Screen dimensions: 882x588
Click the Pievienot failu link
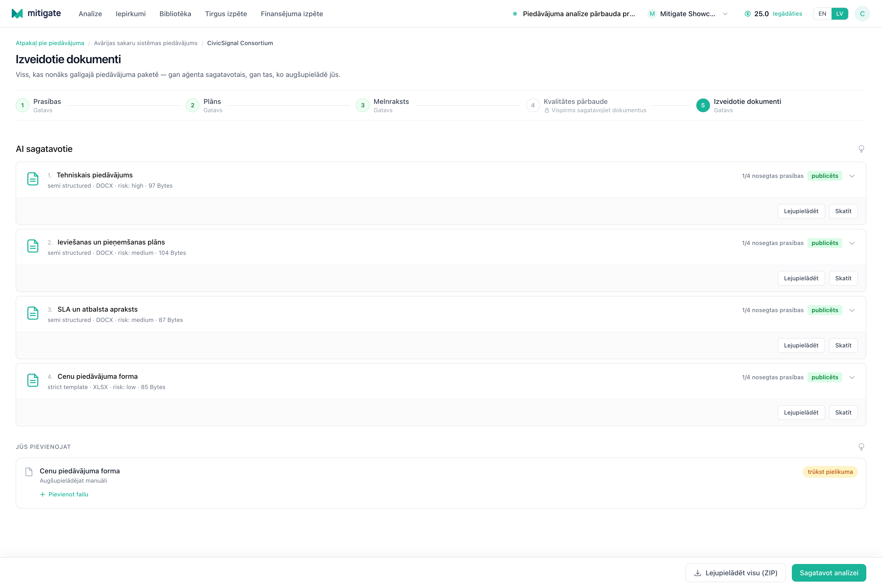(64, 494)
